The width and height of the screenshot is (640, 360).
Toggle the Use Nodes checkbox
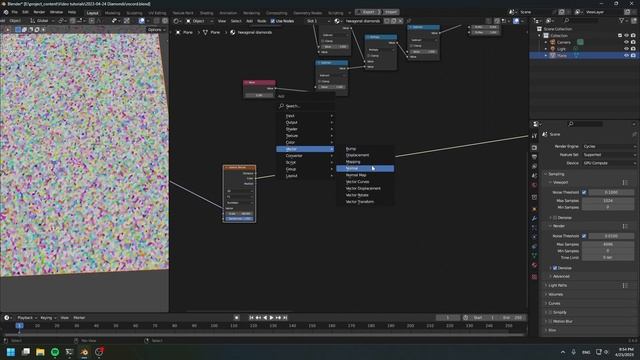click(273, 21)
